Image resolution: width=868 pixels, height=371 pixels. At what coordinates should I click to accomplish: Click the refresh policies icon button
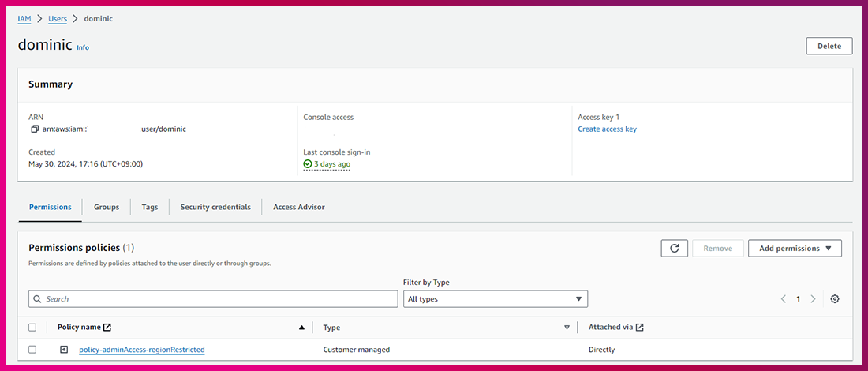674,248
